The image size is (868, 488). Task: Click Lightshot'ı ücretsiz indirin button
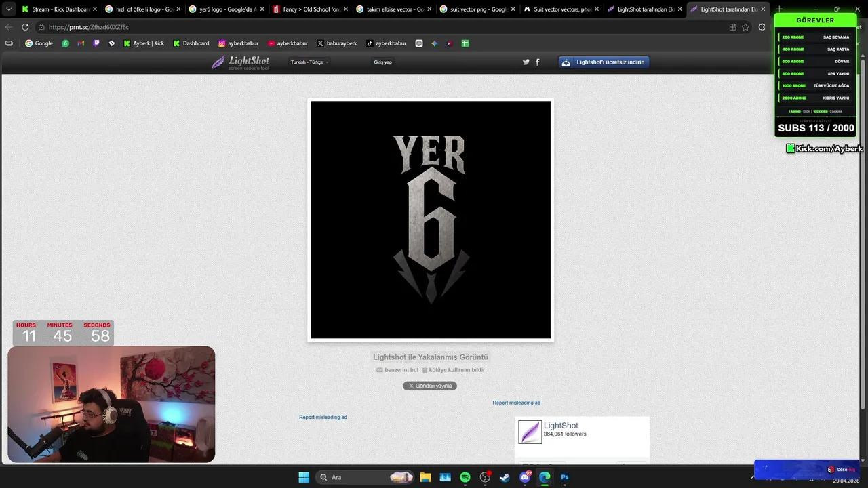(604, 62)
